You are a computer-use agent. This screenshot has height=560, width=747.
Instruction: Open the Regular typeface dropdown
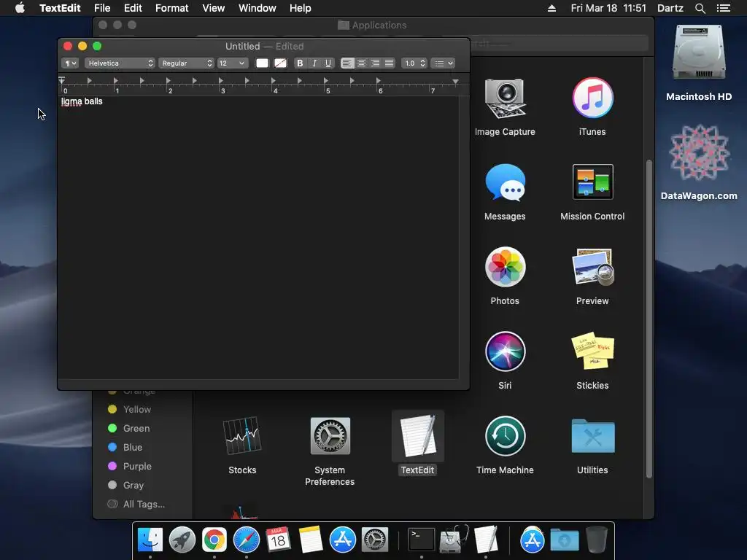coord(186,63)
